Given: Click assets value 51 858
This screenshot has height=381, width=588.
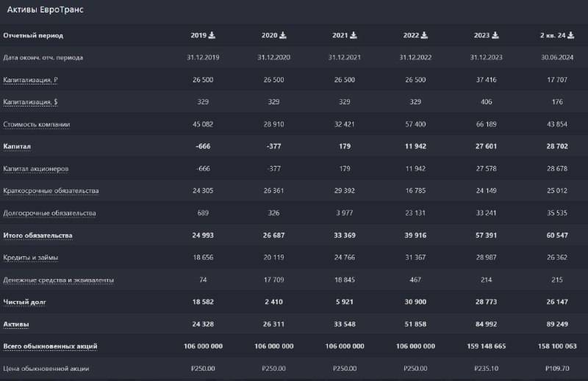Looking at the screenshot, I should tap(415, 324).
